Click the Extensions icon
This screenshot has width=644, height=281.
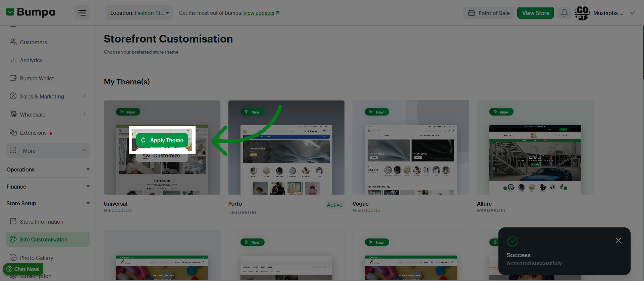[13, 132]
